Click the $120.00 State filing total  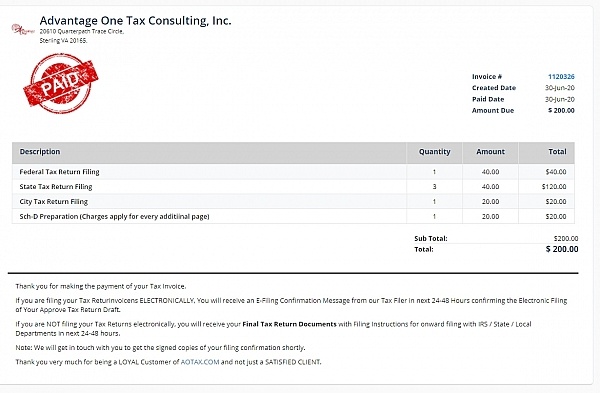pos(554,187)
